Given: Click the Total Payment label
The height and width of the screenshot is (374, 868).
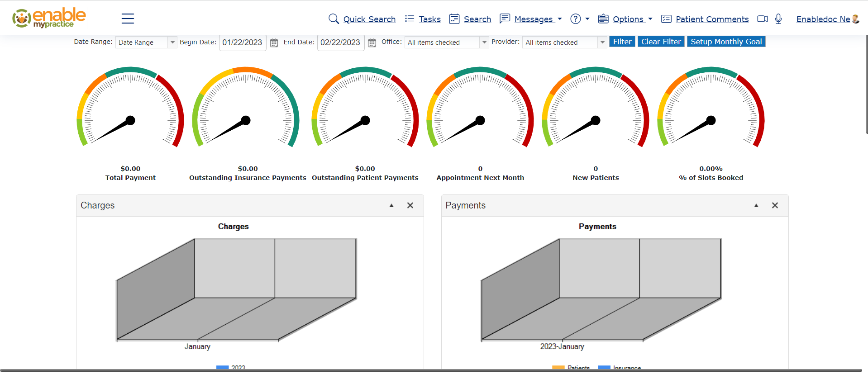Looking at the screenshot, I should (130, 178).
